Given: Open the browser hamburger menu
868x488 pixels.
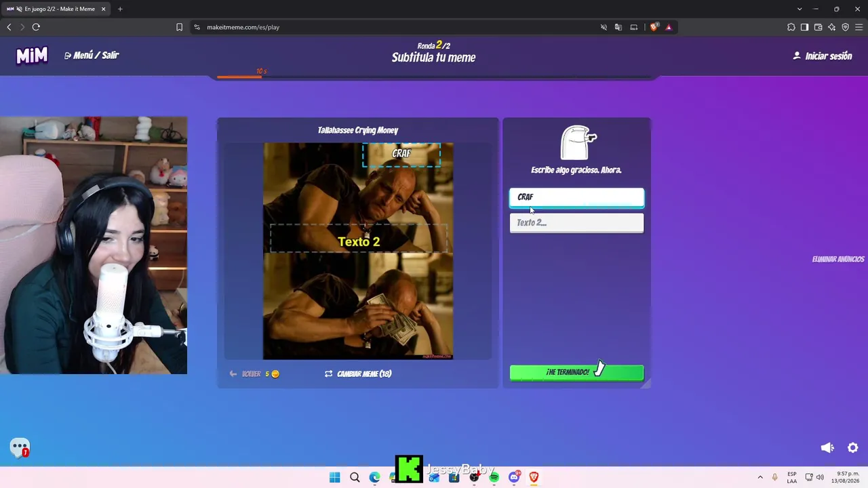Looking at the screenshot, I should coord(859,27).
